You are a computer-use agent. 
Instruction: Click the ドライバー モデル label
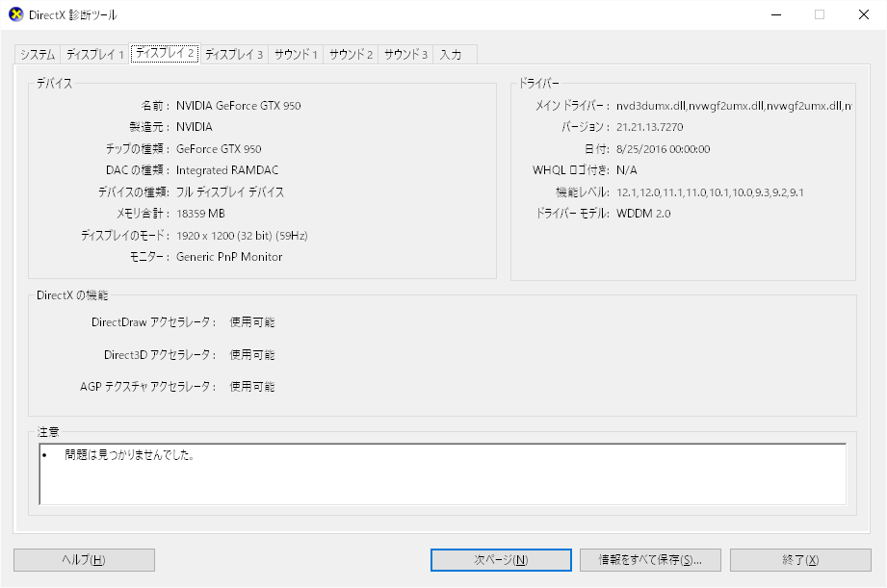click(572, 214)
